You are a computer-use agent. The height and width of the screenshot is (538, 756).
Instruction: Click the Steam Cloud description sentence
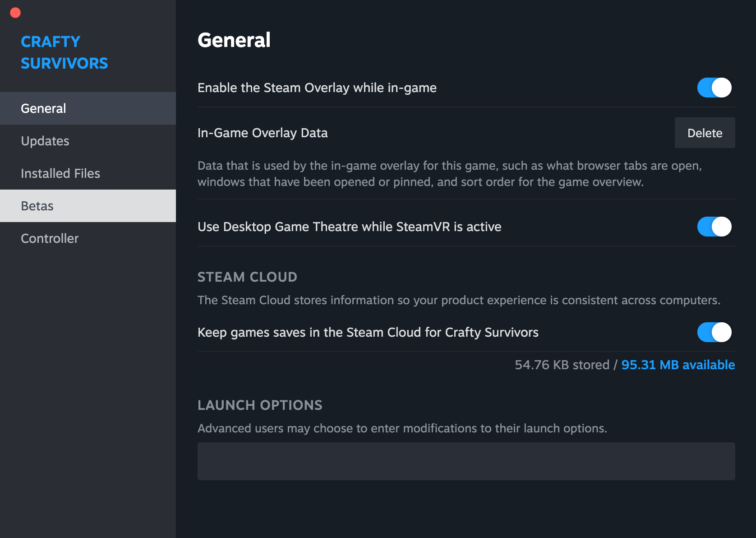click(x=459, y=300)
